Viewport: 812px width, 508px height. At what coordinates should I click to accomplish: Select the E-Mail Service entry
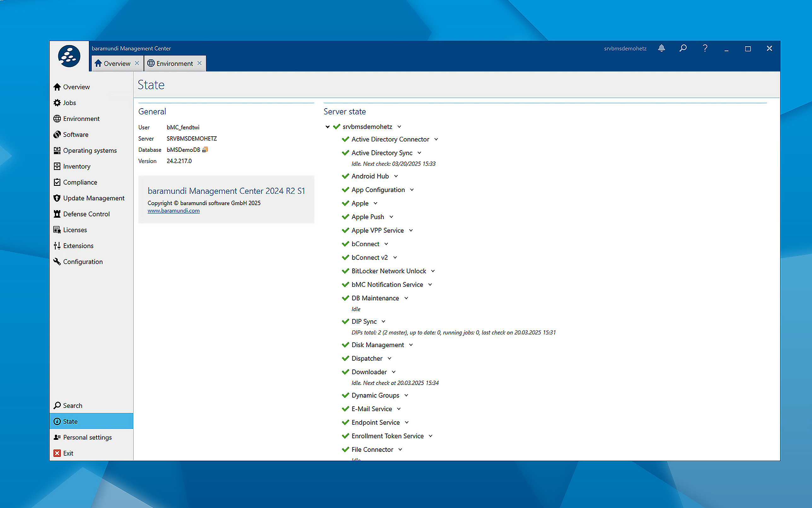371,409
